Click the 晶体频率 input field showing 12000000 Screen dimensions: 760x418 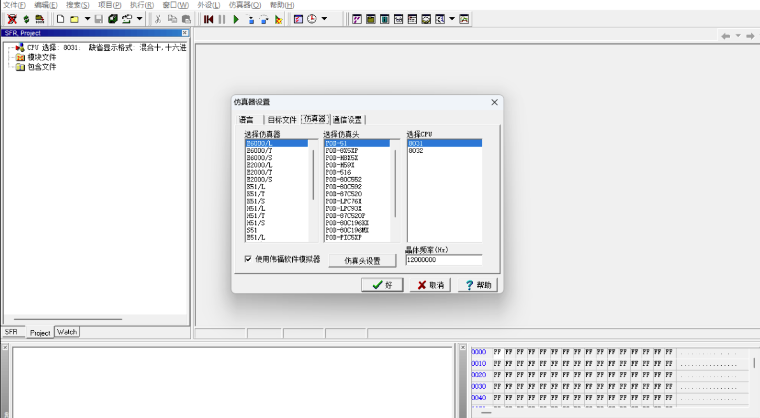[x=444, y=260]
